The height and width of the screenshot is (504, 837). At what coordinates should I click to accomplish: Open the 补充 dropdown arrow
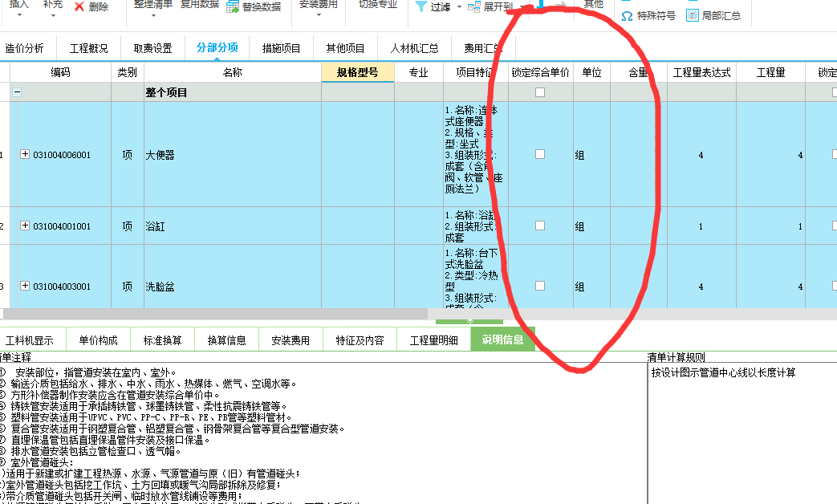(53, 15)
